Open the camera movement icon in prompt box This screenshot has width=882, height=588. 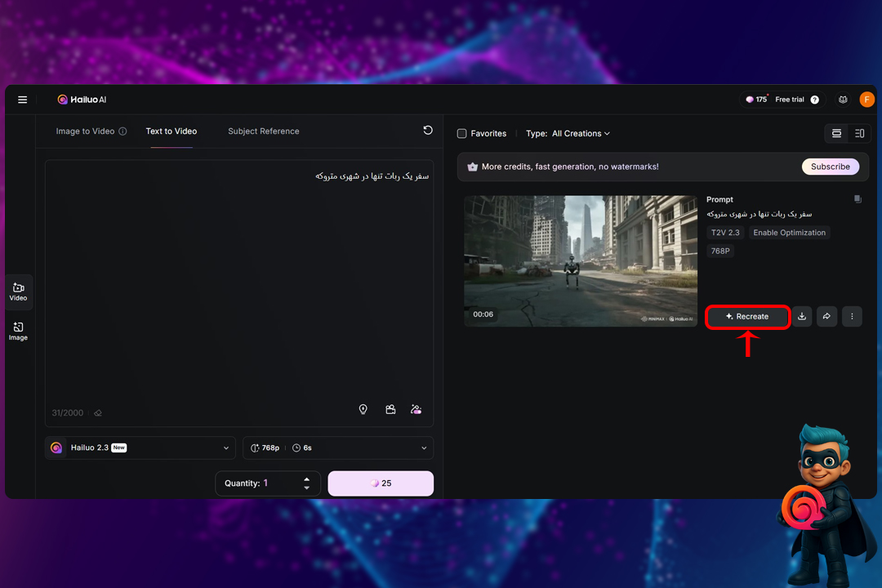click(390, 410)
